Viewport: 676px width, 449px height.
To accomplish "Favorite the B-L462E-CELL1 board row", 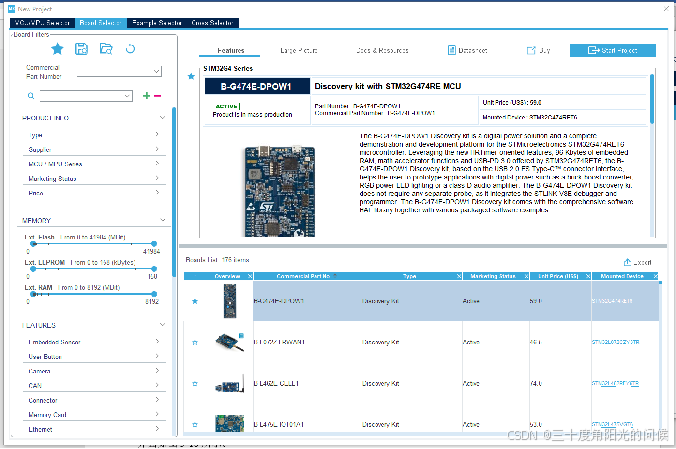I will 195,383.
